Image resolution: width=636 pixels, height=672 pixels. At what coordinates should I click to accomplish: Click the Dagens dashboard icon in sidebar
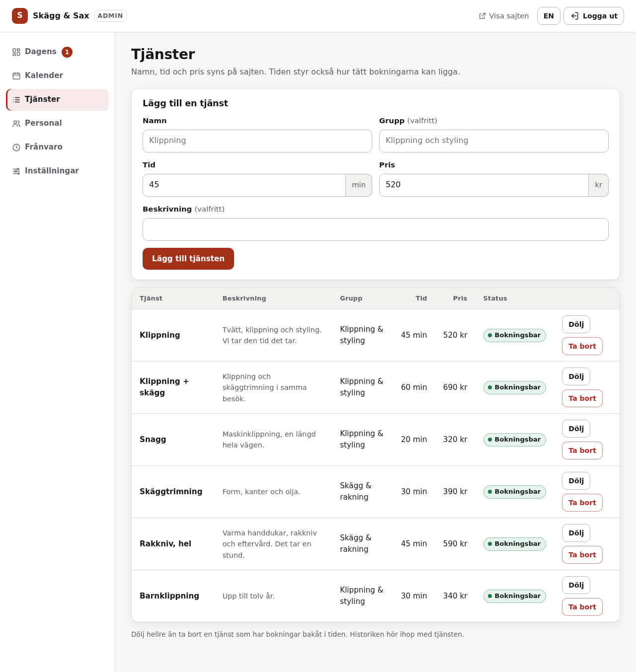16,52
